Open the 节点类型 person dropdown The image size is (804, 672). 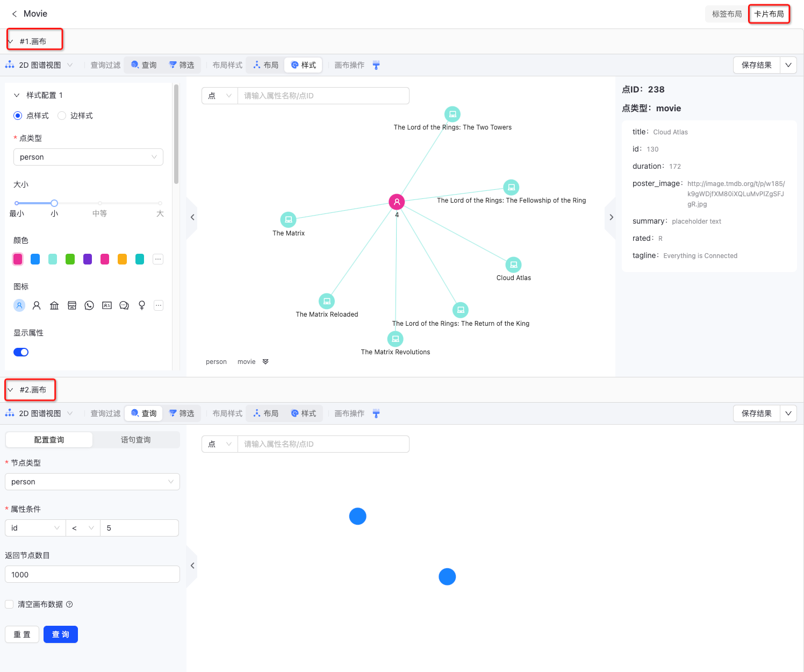coord(92,482)
